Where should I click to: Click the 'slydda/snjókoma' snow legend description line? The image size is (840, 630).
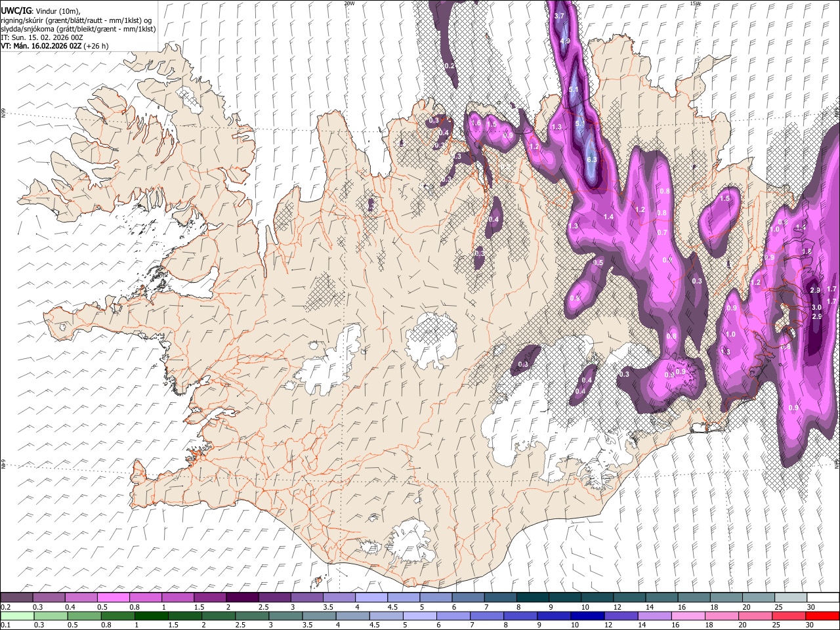coord(79,29)
